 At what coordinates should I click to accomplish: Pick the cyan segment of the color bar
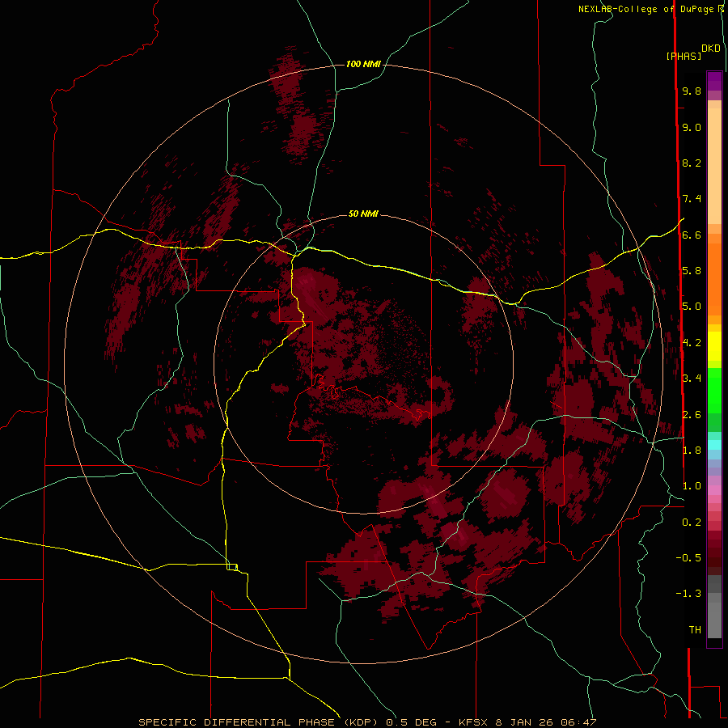[714, 445]
